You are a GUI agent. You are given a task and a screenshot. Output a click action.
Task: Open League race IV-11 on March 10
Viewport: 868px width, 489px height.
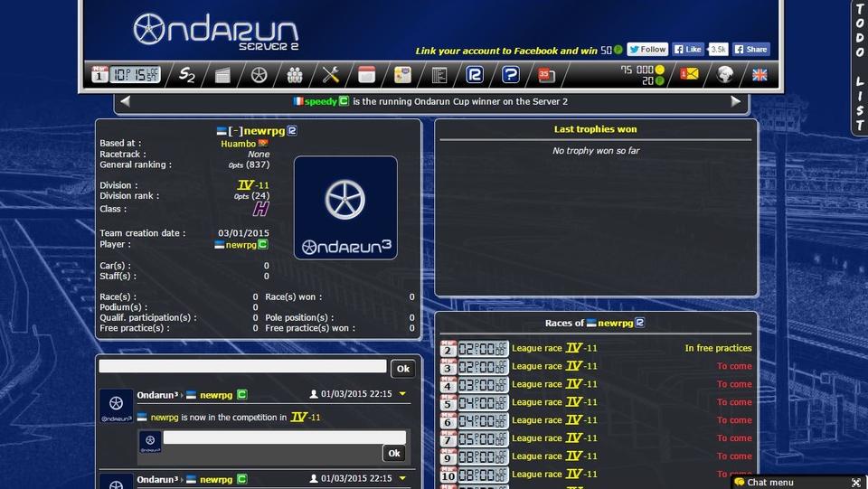pos(554,474)
